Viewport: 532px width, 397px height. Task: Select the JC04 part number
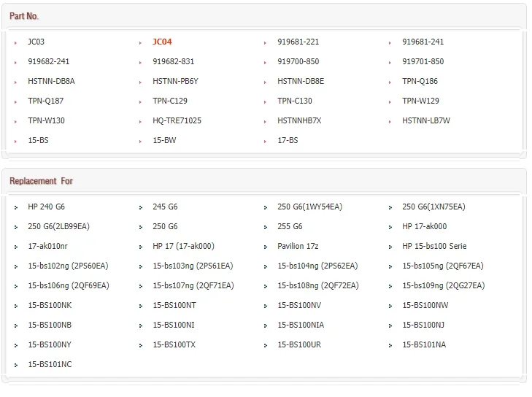click(162, 42)
